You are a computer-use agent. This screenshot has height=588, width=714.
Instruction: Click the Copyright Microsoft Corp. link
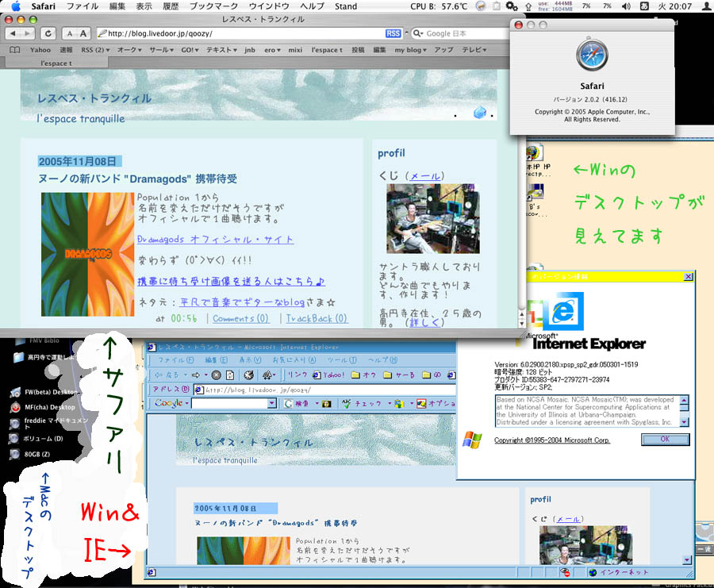click(x=552, y=440)
